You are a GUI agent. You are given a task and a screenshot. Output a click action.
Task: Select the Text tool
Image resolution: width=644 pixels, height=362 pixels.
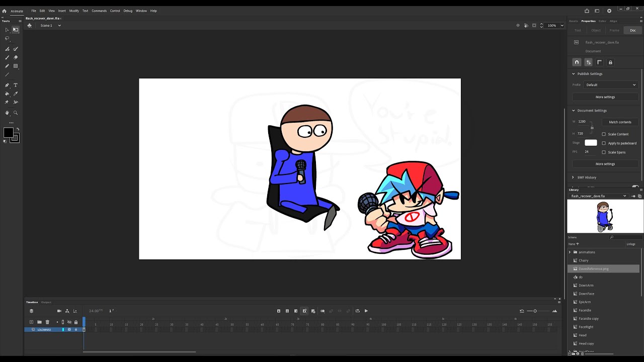point(16,85)
